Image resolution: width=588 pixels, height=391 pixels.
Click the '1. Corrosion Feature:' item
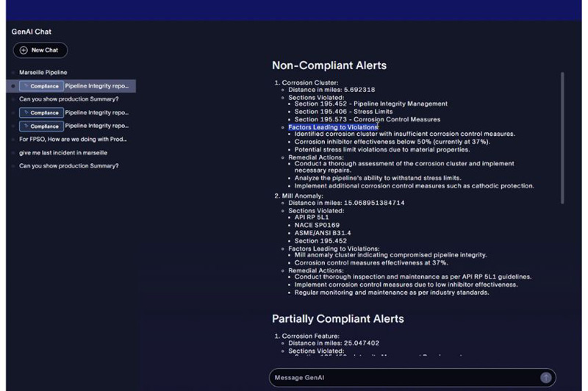pos(306,336)
